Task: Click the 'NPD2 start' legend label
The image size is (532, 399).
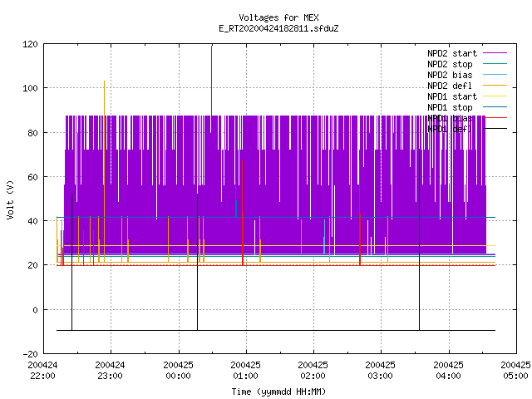Action: click(x=452, y=53)
